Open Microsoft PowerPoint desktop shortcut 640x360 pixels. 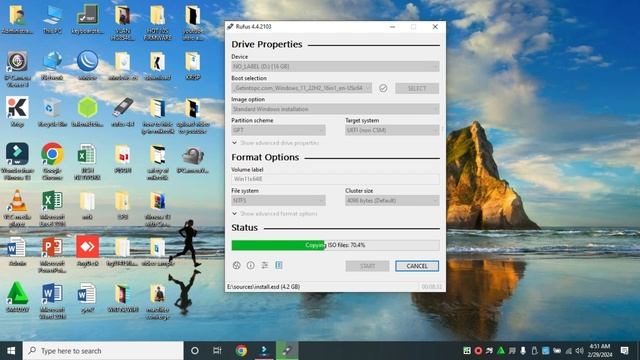point(52,255)
